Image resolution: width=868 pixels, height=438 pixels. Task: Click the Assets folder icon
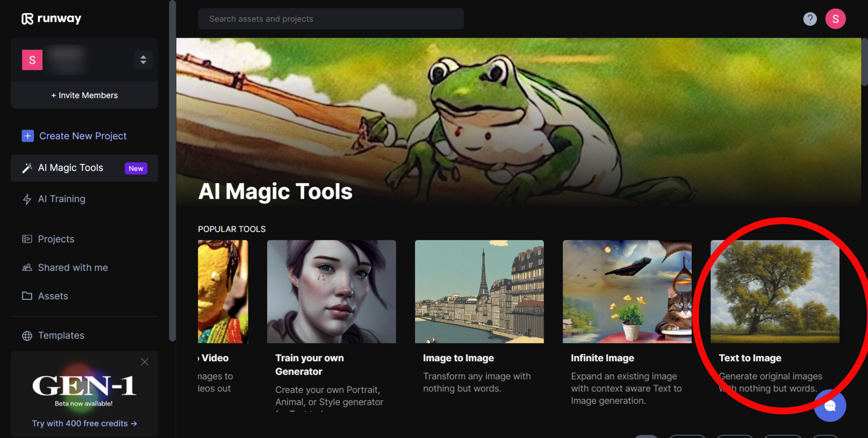click(27, 296)
